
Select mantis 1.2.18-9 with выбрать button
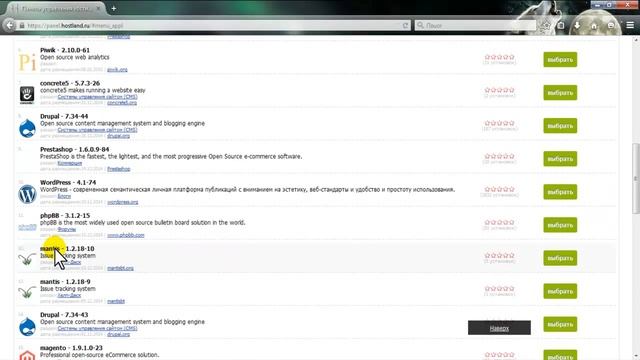(560, 291)
